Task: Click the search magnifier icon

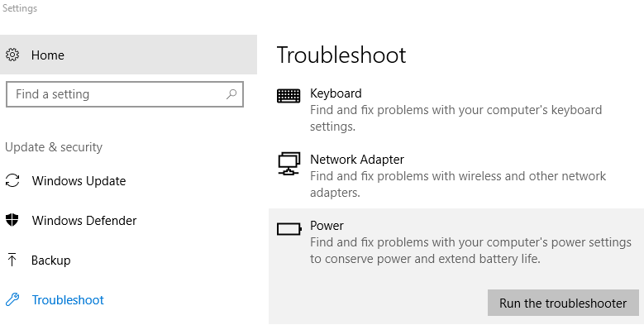Action: pos(231,94)
